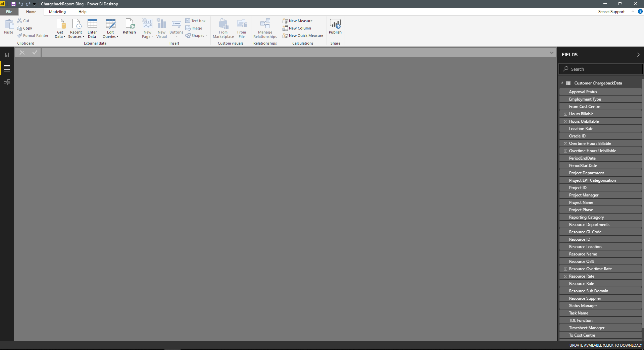644x350 pixels.
Task: Open Recent Sources dropdown
Action: (76, 28)
